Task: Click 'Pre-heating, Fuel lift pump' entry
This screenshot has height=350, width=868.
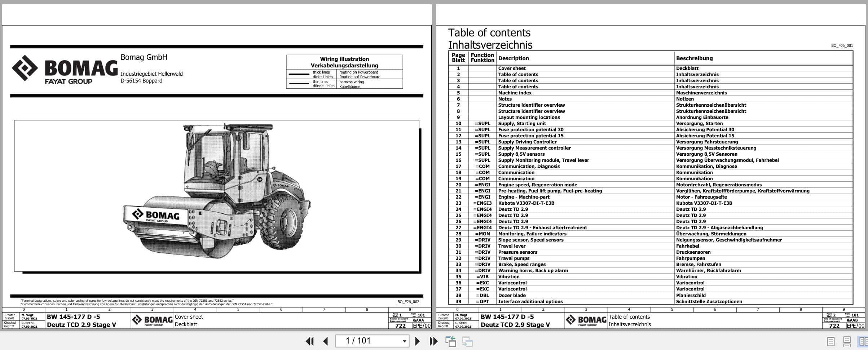Action: pos(550,191)
